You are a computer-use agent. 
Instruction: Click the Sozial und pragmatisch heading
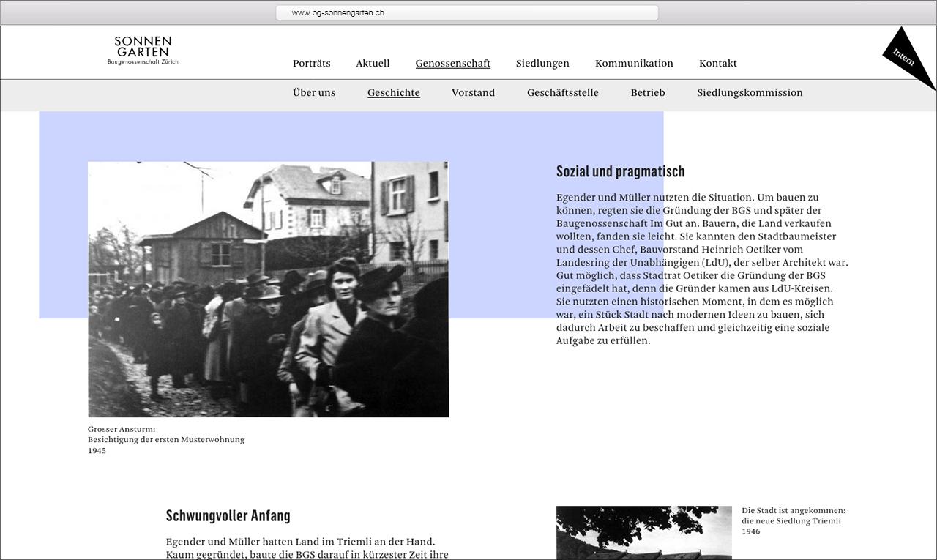620,171
